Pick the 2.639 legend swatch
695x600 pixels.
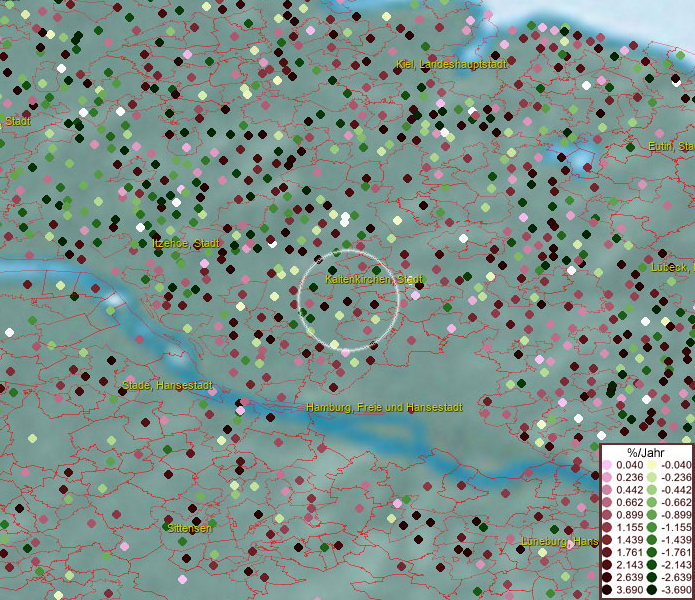[607, 577]
